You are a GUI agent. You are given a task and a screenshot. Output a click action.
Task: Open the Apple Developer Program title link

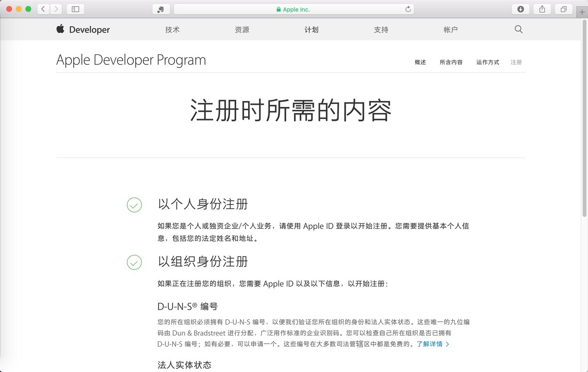tap(131, 60)
